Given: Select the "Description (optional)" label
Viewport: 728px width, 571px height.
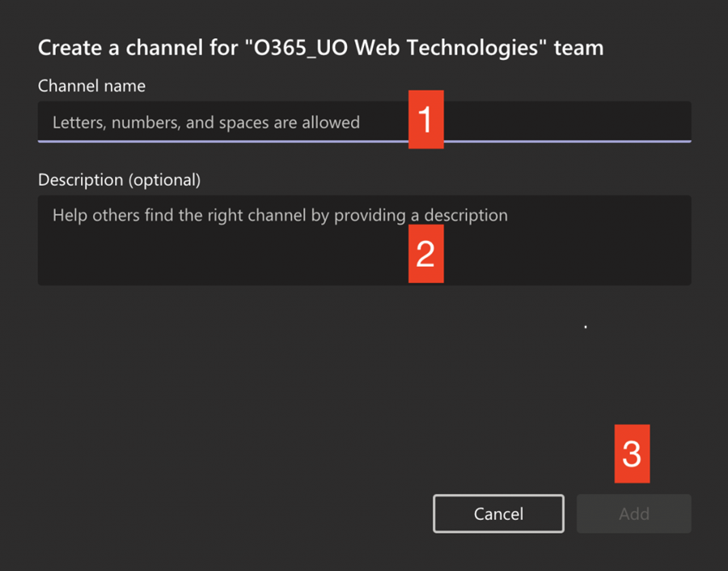Looking at the screenshot, I should coord(120,180).
